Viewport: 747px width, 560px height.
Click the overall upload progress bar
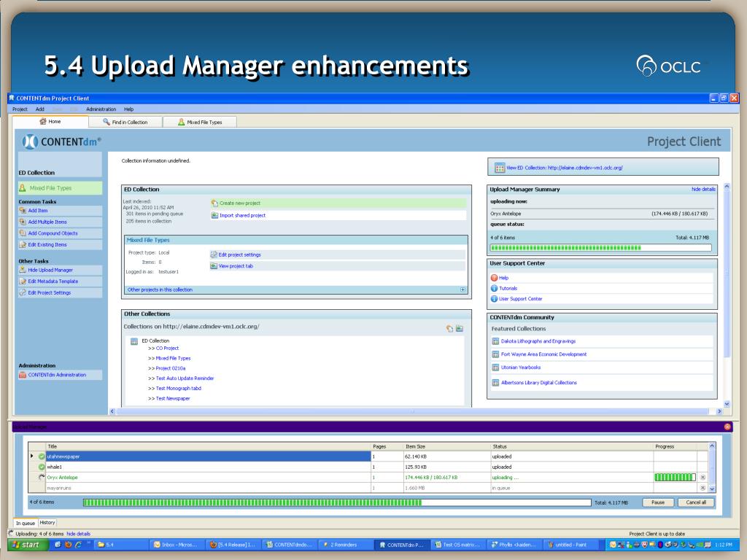click(337, 502)
